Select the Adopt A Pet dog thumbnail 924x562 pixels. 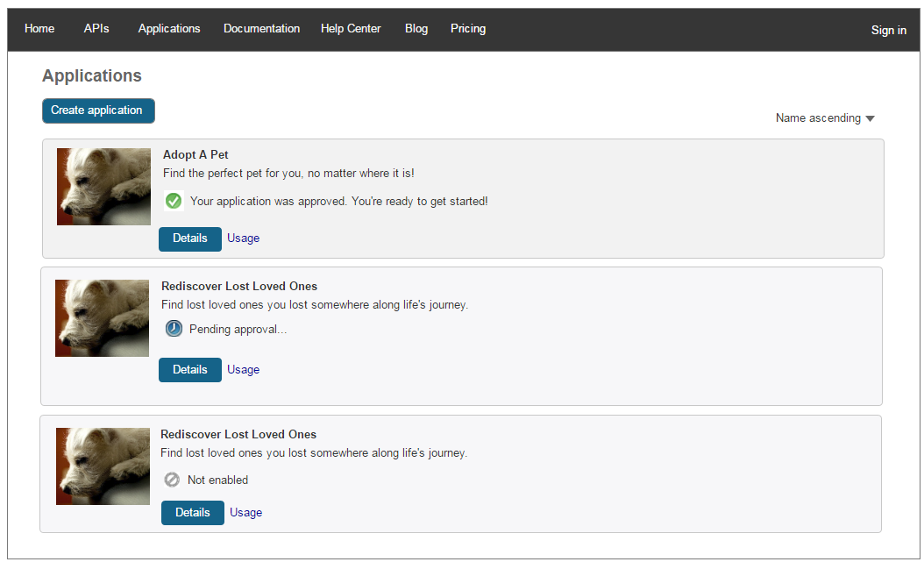tap(103, 187)
